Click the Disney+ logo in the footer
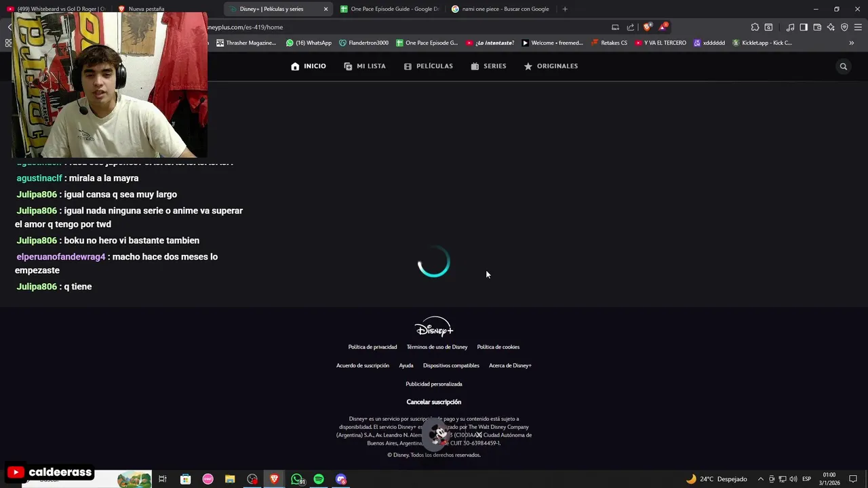 (x=434, y=327)
